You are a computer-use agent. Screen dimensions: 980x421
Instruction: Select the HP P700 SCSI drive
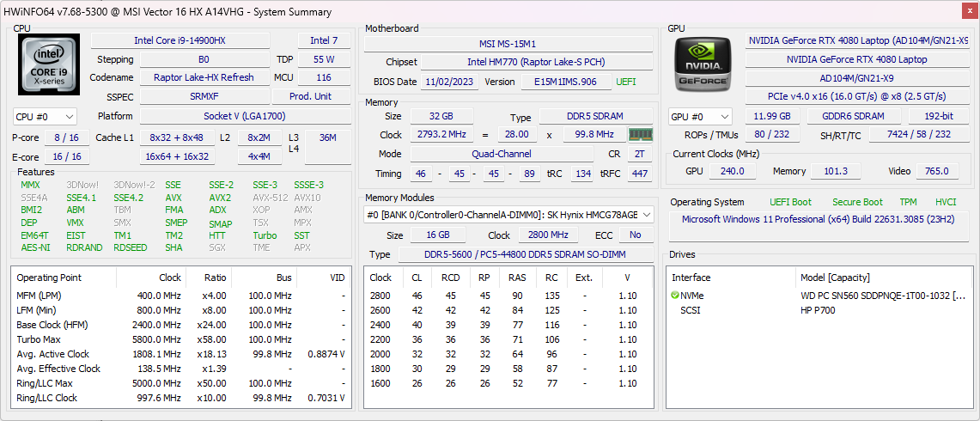(818, 310)
